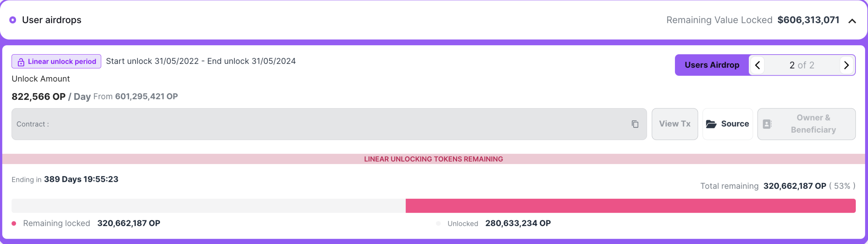Go to next Users Airdrop page

(846, 65)
